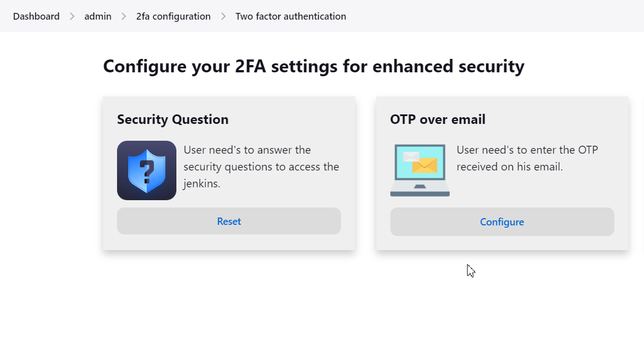Navigate to 2fa configuration breadcrumb
The width and height of the screenshot is (644, 351).
[x=174, y=16]
